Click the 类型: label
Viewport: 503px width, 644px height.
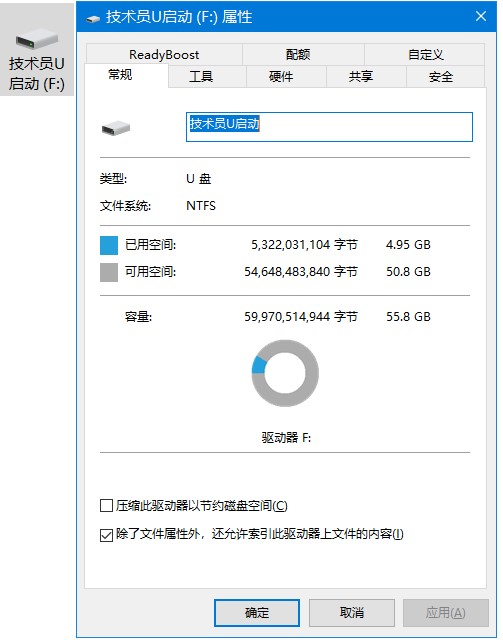coord(113,179)
